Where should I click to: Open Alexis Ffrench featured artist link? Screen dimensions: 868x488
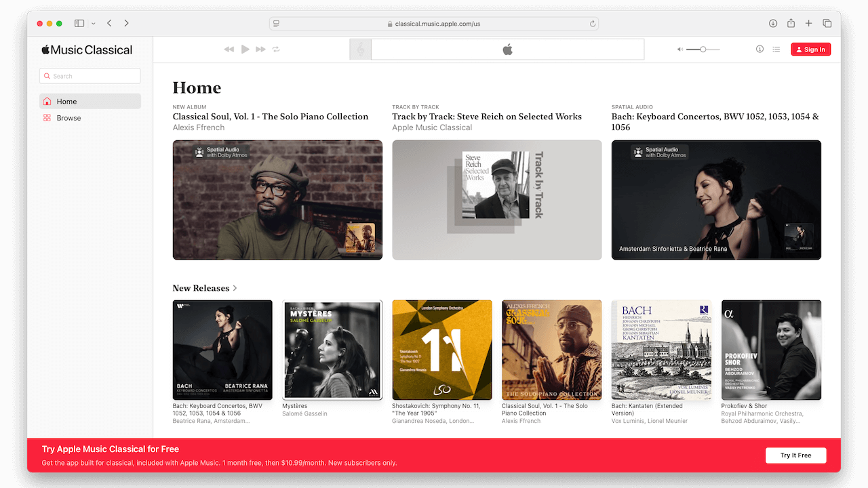[199, 127]
